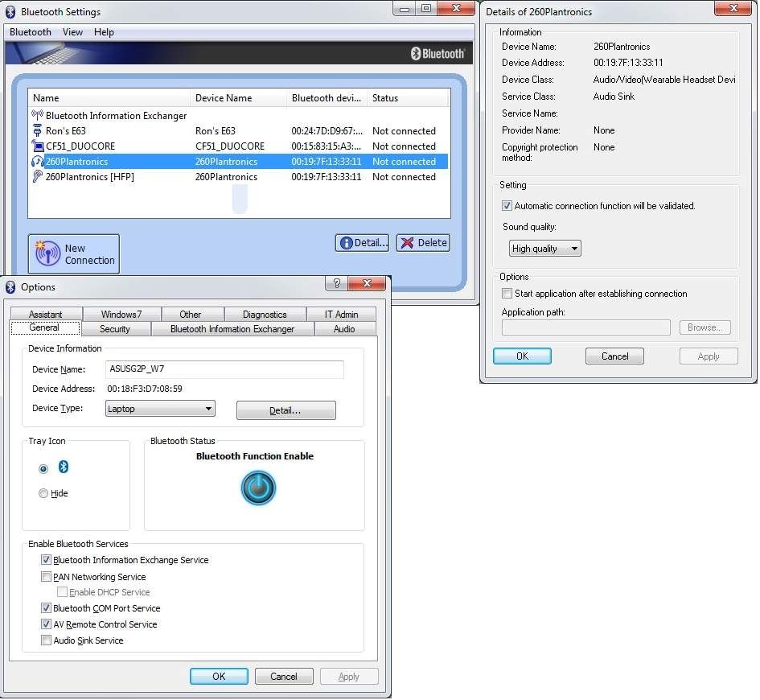The image size is (760, 700).
Task: Open Bluetooth Information Exchanger tab
Action: [232, 328]
